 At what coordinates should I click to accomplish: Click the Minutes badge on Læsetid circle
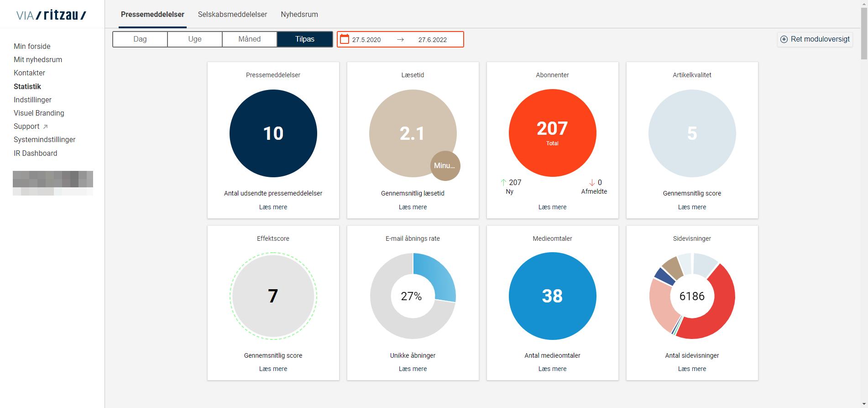tap(444, 165)
